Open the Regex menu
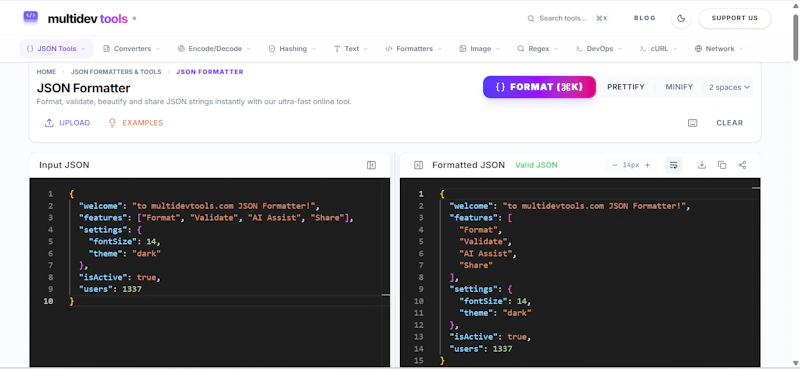800x369 pixels. point(538,49)
